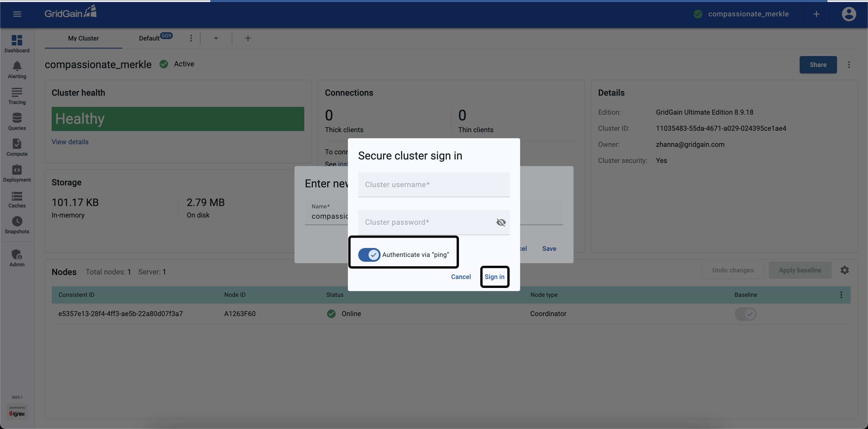
Task: Add a new dashboard tab
Action: click(248, 38)
